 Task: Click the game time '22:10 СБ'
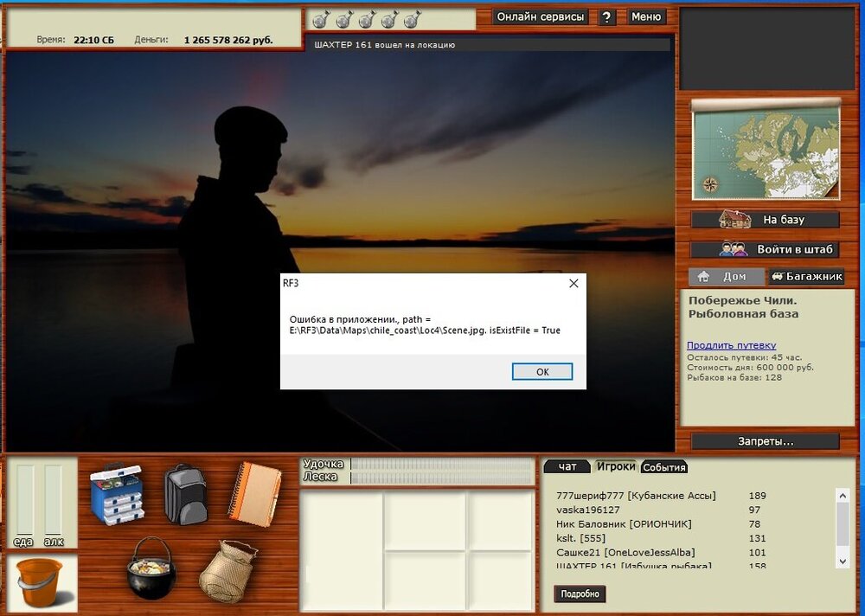click(x=93, y=40)
